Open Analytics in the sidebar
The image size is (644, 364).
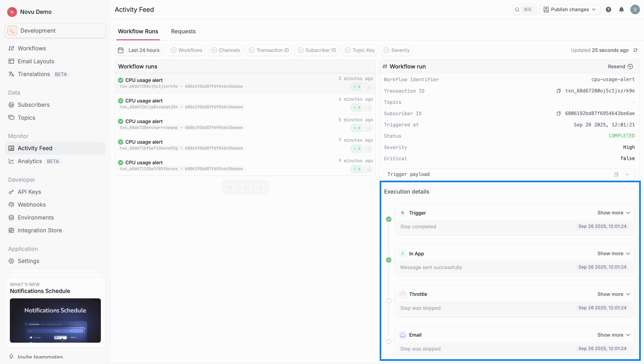pyautogui.click(x=30, y=161)
